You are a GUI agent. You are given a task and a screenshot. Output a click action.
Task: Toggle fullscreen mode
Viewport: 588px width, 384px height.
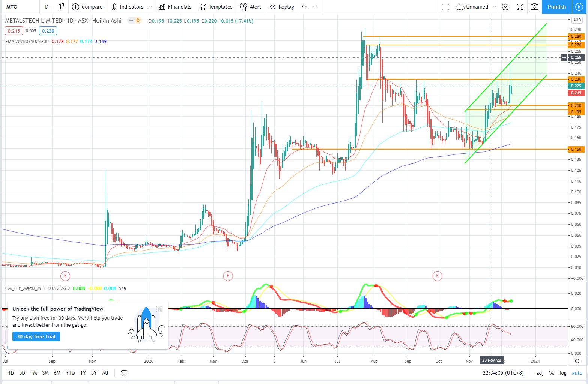point(520,7)
